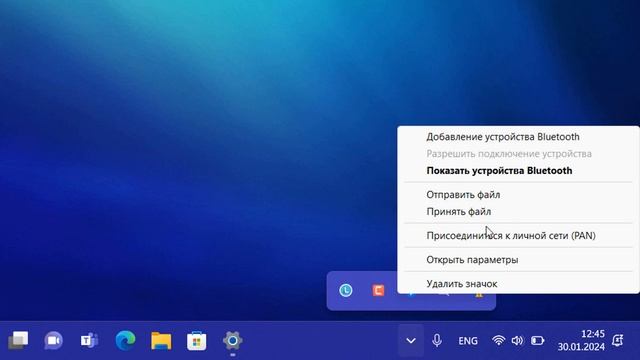This screenshot has width=640, height=360.
Task: Open clock showing 12:45 30.01.2024
Action: pos(581,340)
